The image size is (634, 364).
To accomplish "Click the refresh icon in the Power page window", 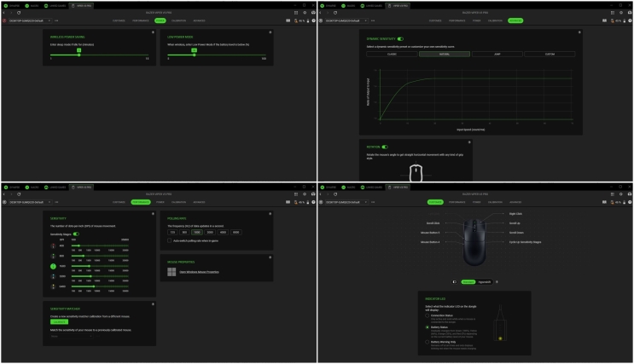I will click(x=19, y=13).
